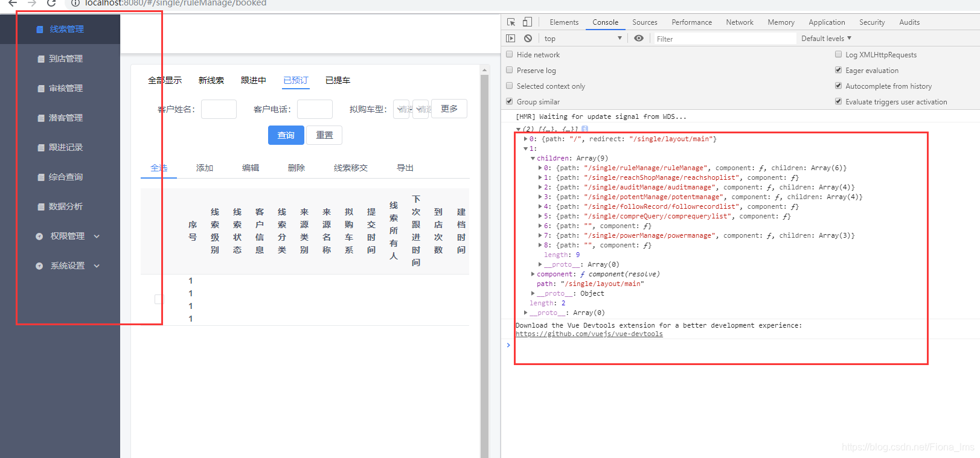Collapse the children Array(9) node
The image size is (980, 458).
coord(533,158)
